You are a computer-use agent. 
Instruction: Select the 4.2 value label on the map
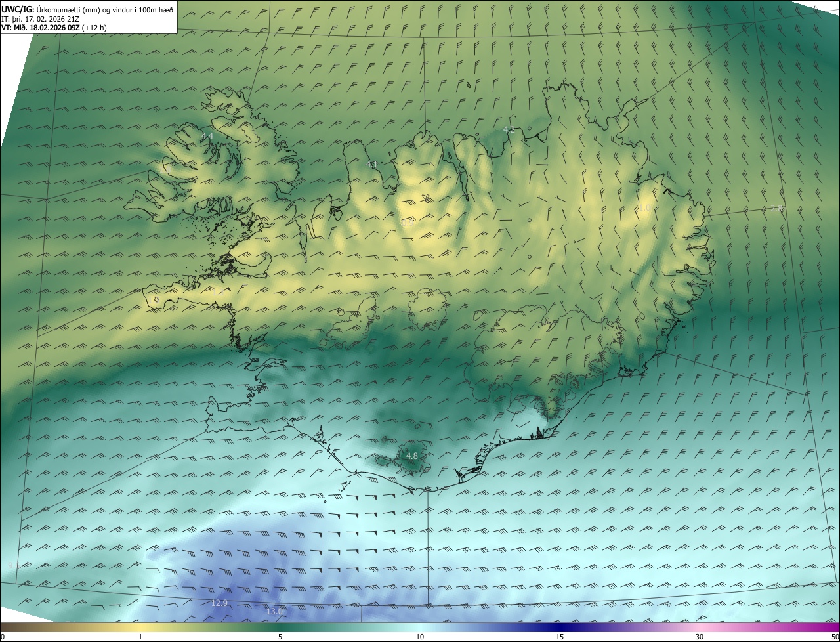tap(509, 130)
